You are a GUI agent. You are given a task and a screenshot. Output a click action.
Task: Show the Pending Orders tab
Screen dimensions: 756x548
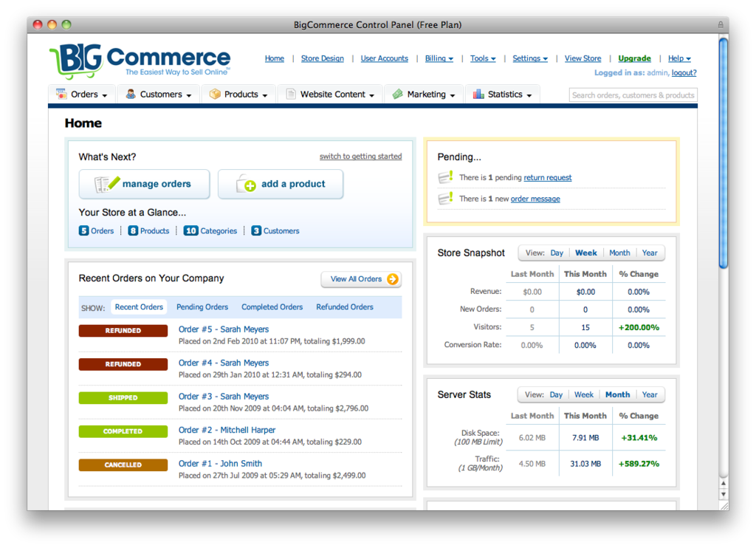(202, 306)
